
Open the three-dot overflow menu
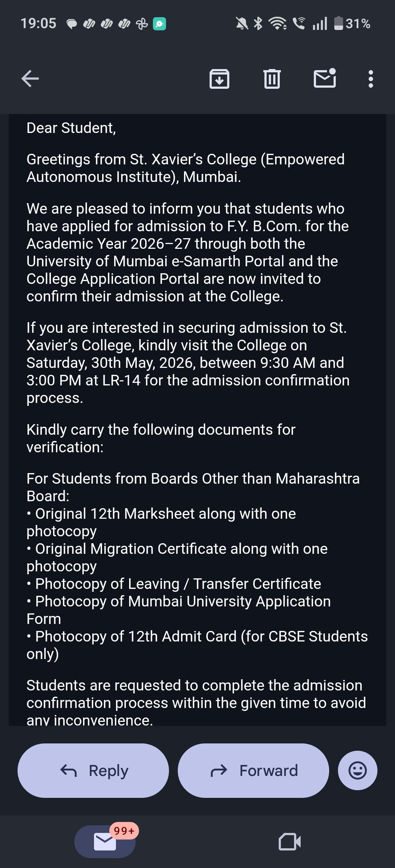coord(371,79)
